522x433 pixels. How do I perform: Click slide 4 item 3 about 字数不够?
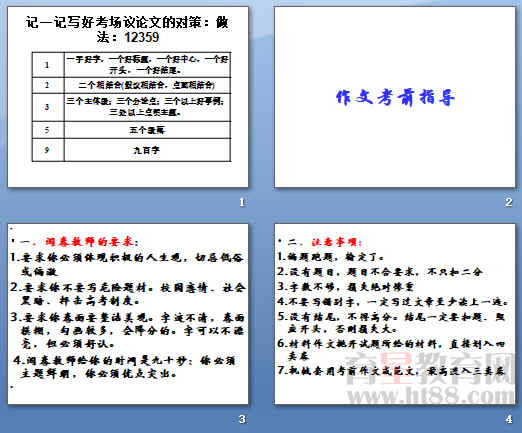coord(346,287)
